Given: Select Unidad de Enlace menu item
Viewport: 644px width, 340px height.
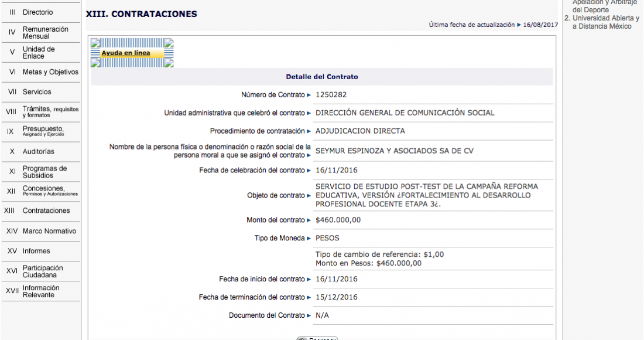Looking at the screenshot, I should (x=39, y=53).
